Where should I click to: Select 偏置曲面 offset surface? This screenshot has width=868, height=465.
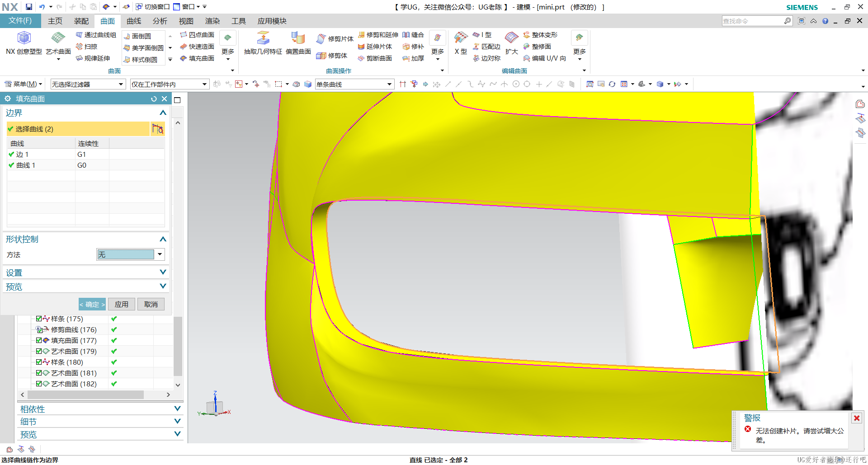298,43
